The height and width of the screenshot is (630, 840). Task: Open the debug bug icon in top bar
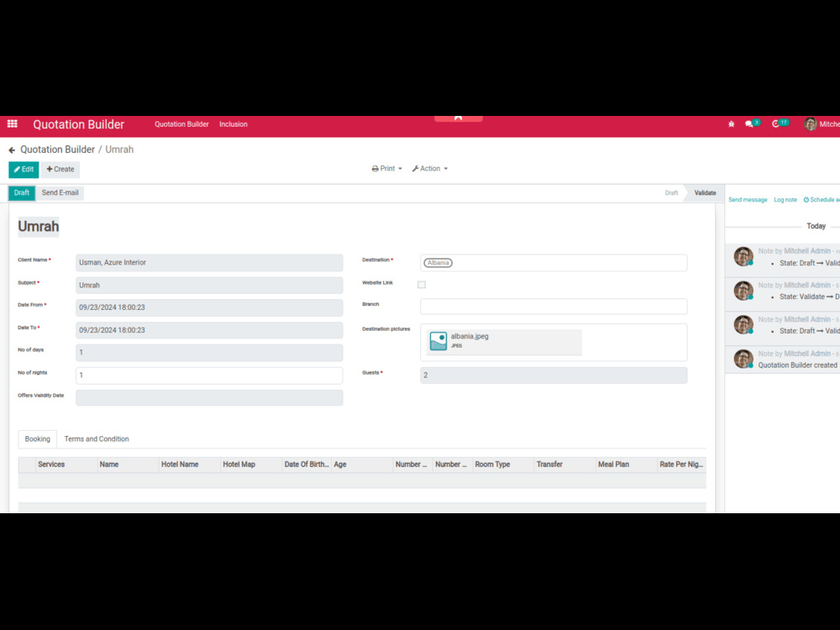click(732, 123)
